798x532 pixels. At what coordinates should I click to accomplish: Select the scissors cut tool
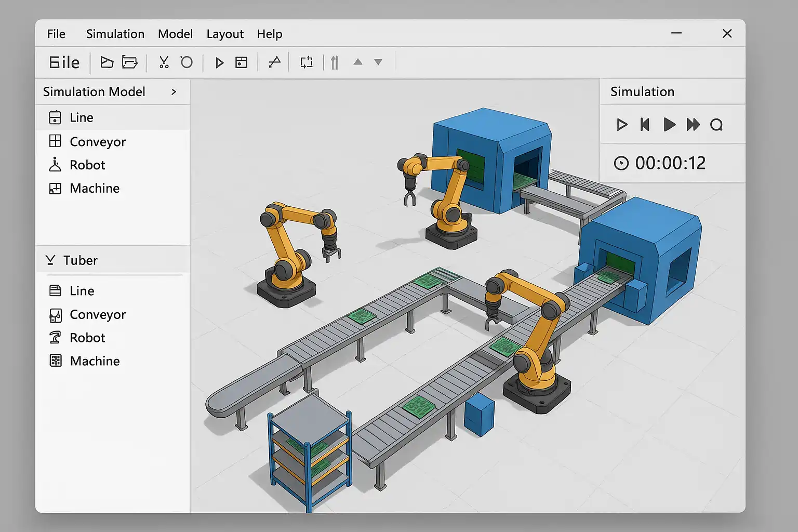point(164,62)
